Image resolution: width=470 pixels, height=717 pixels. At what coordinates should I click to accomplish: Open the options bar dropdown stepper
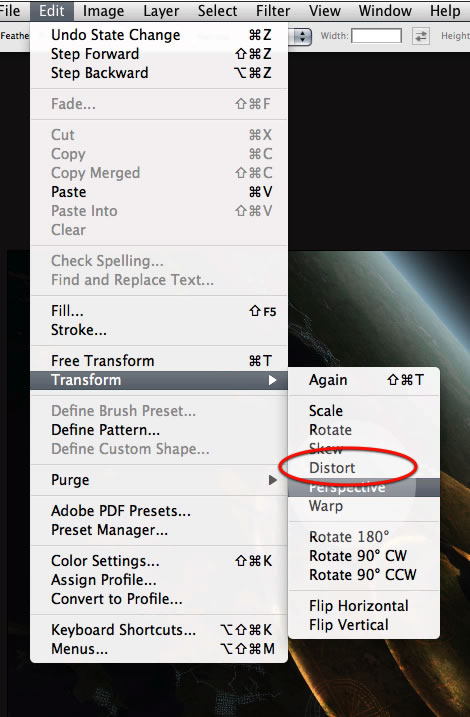301,37
